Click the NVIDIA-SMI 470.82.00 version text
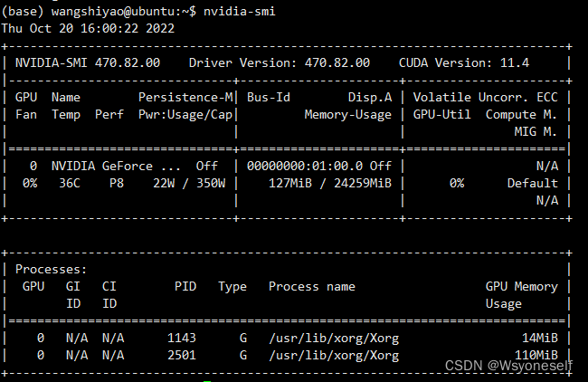The image size is (588, 382). point(88,62)
